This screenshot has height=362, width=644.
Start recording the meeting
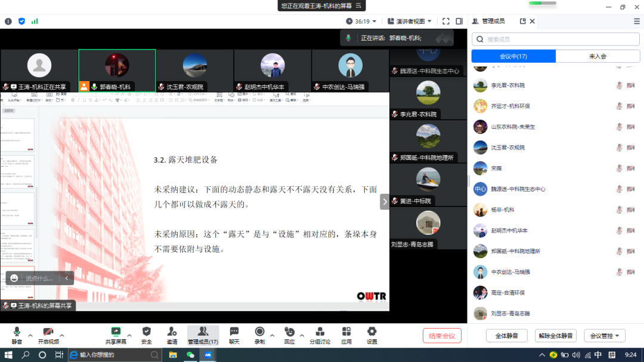pyautogui.click(x=259, y=334)
